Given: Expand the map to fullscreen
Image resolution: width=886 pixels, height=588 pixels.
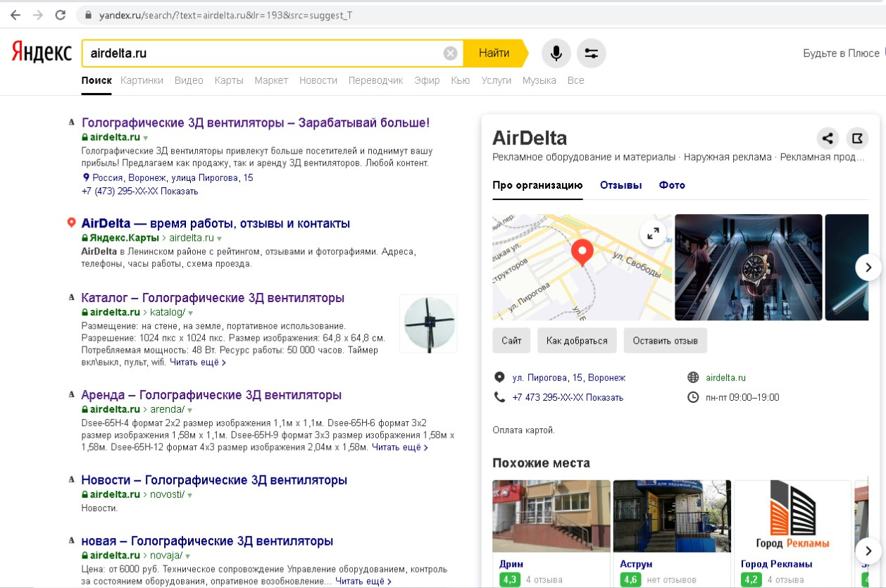Looking at the screenshot, I should pos(653,234).
